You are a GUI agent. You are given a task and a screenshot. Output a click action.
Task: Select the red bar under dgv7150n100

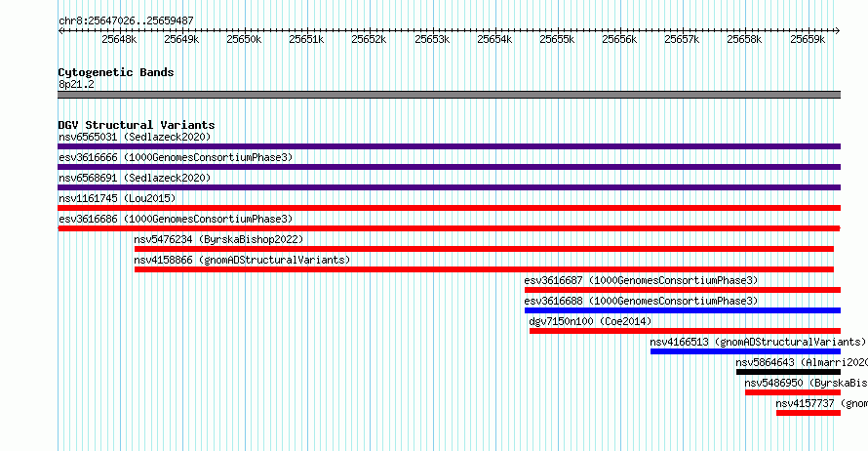pyautogui.click(x=685, y=331)
